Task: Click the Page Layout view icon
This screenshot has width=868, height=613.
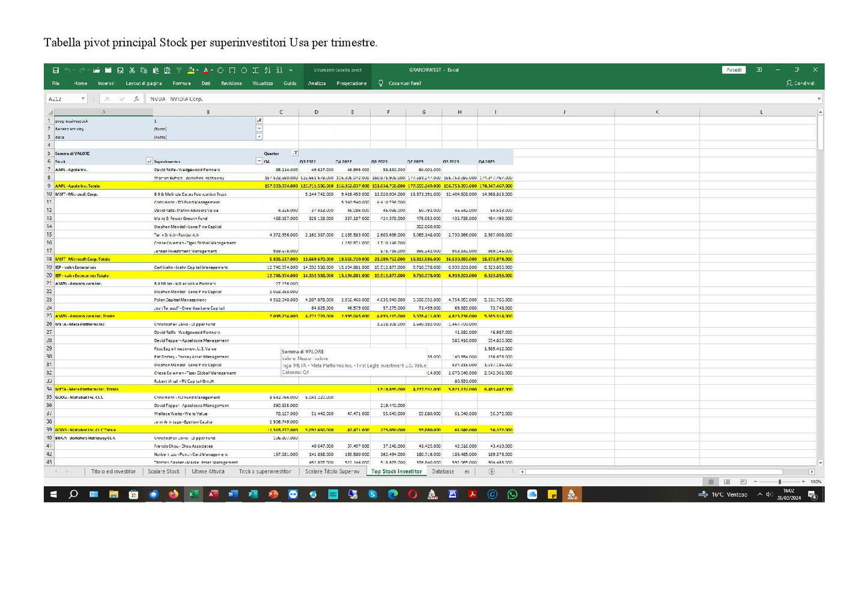Action: (x=727, y=482)
